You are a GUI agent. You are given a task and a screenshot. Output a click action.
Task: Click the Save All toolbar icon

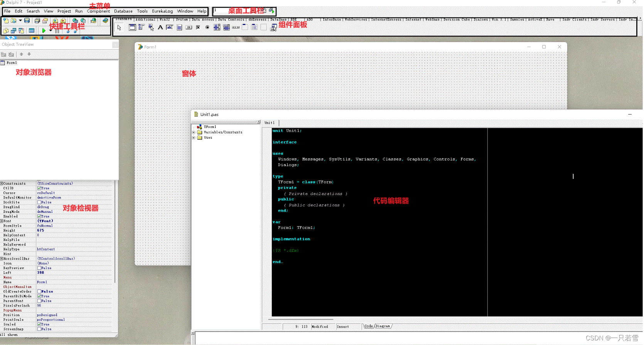(x=37, y=20)
